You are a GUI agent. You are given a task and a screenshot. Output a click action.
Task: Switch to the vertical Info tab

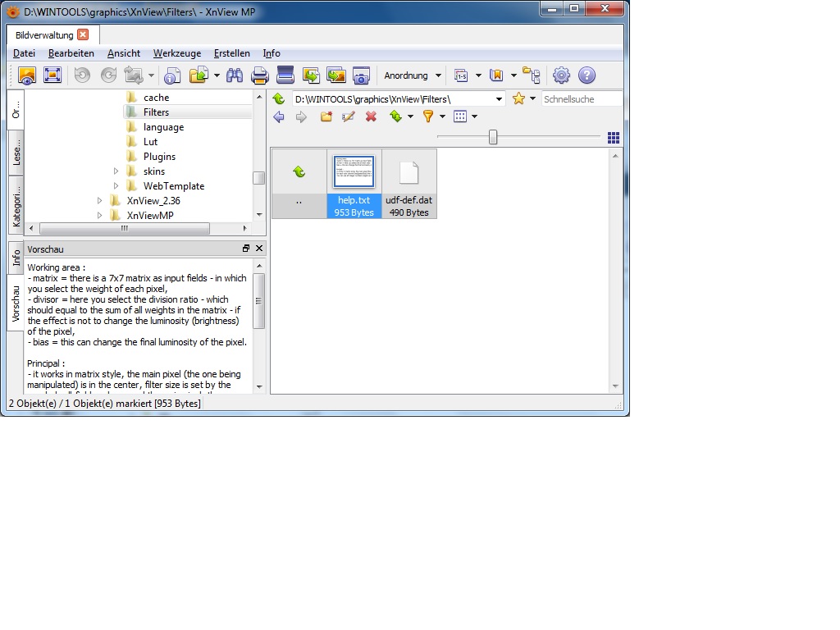tap(16, 258)
